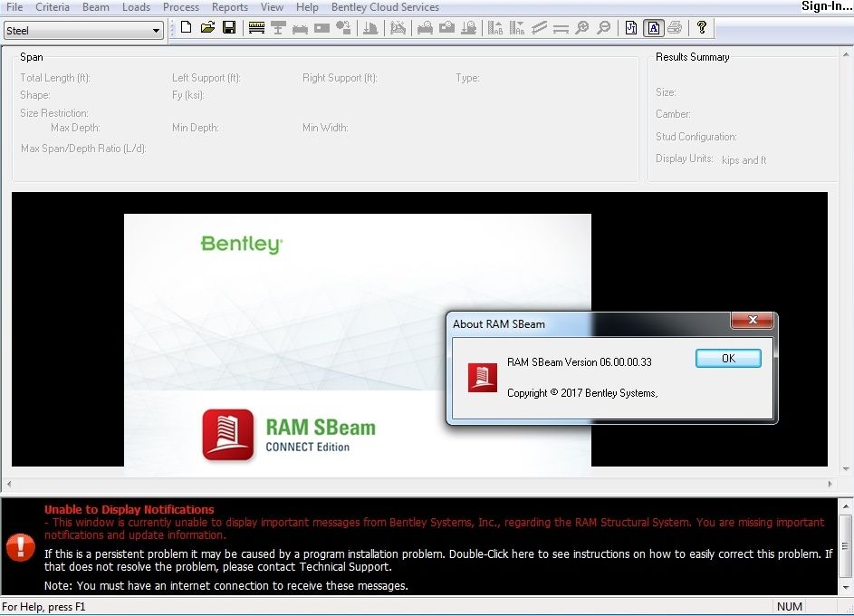854x616 pixels.
Task: Open the Help menu
Action: [307, 7]
